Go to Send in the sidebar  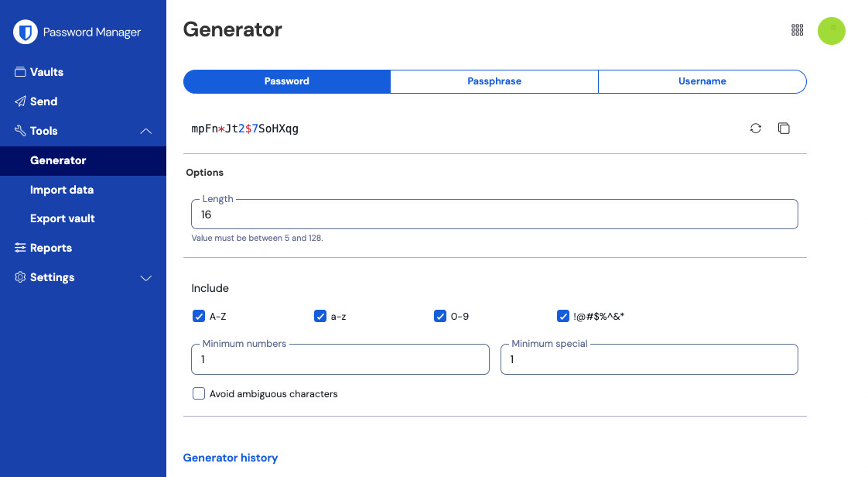point(43,101)
